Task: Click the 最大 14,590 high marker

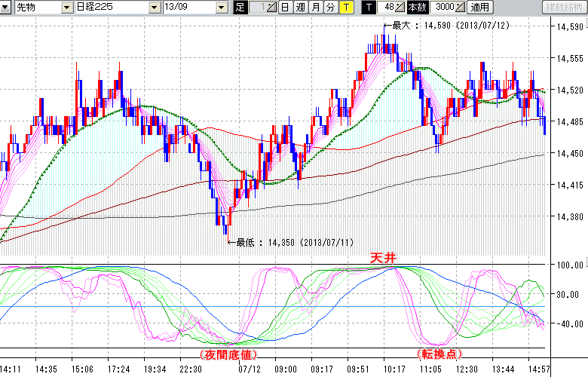Action: [437, 26]
